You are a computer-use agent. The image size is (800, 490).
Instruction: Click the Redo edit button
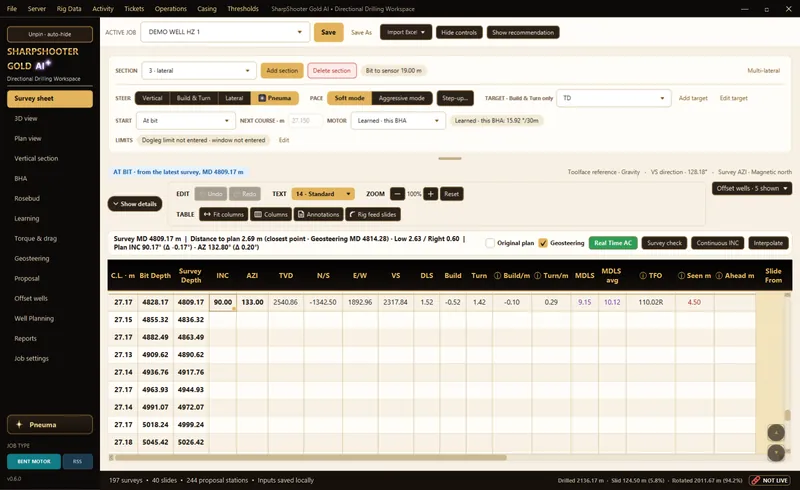(x=245, y=194)
